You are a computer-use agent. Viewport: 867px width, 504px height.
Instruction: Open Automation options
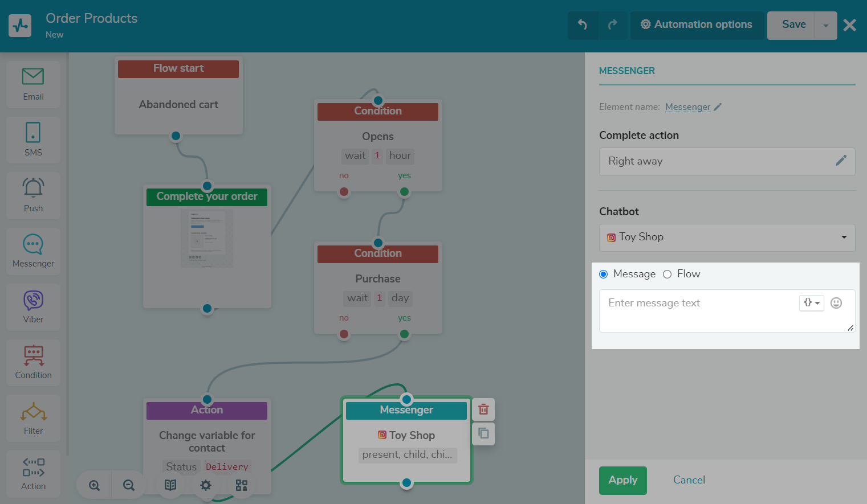697,24
